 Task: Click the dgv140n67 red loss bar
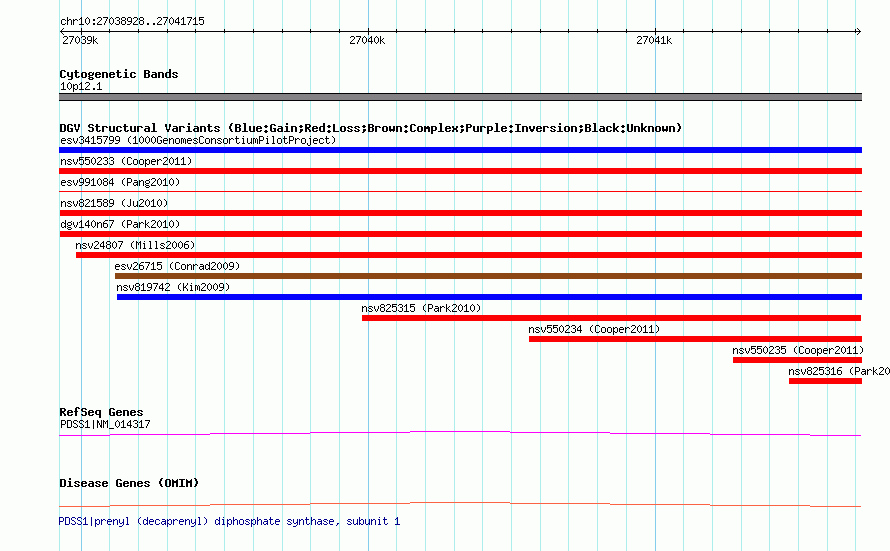pyautogui.click(x=460, y=234)
